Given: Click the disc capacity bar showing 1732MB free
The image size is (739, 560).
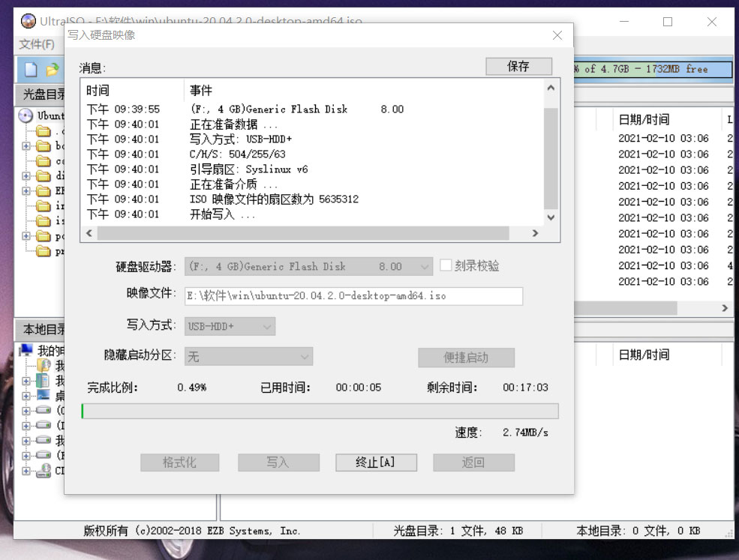Looking at the screenshot, I should (653, 69).
